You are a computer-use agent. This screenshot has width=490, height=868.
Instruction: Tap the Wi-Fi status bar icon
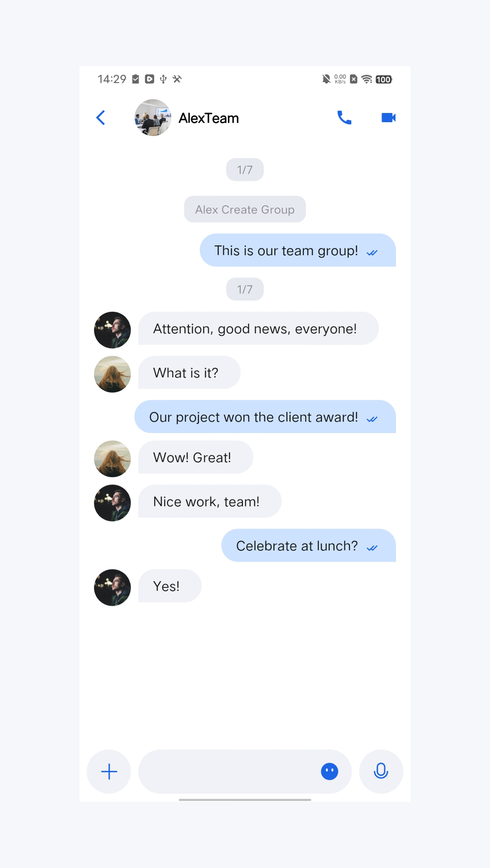366,79
